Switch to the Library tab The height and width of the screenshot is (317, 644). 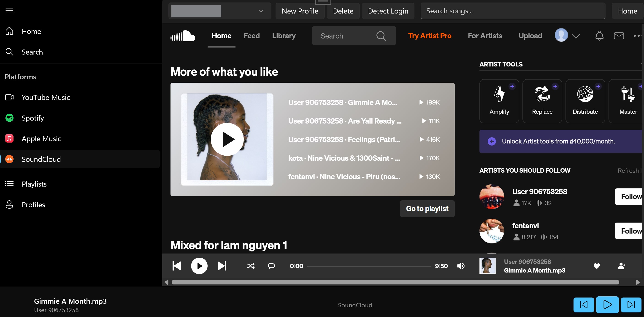click(284, 36)
